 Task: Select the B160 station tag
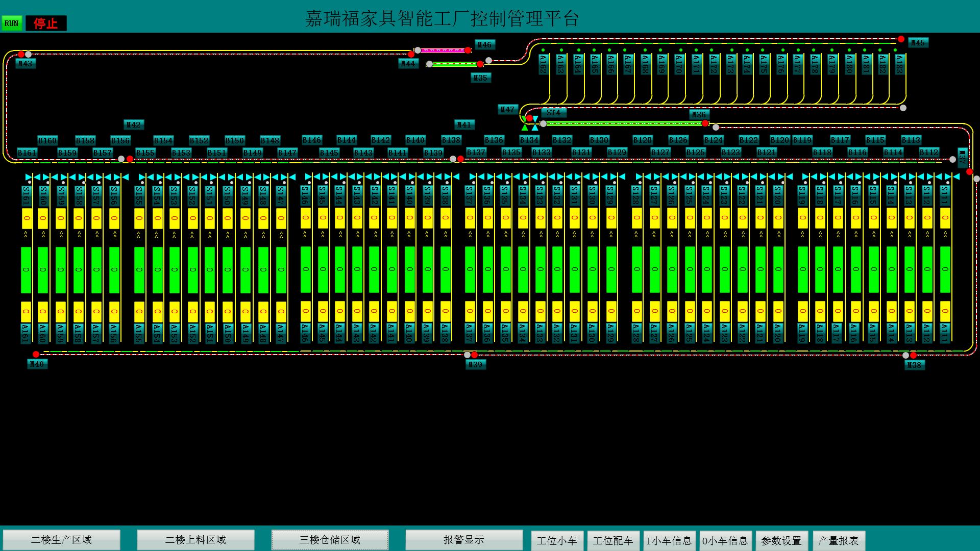coord(47,140)
